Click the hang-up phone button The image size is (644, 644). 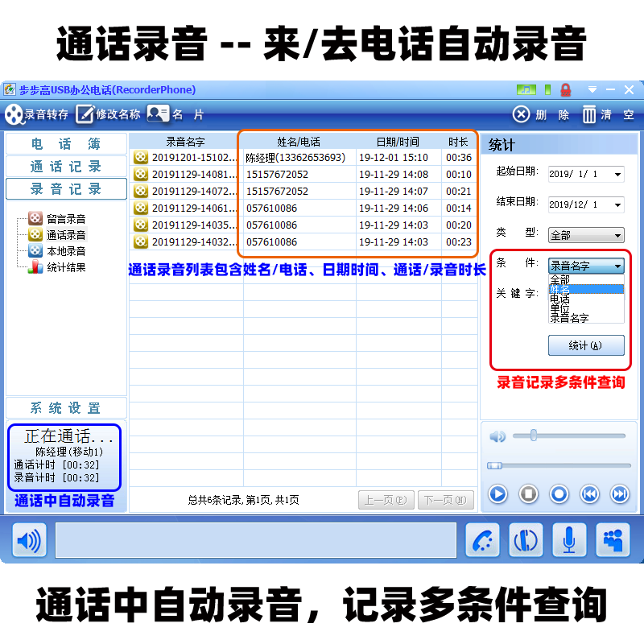[x=526, y=540]
